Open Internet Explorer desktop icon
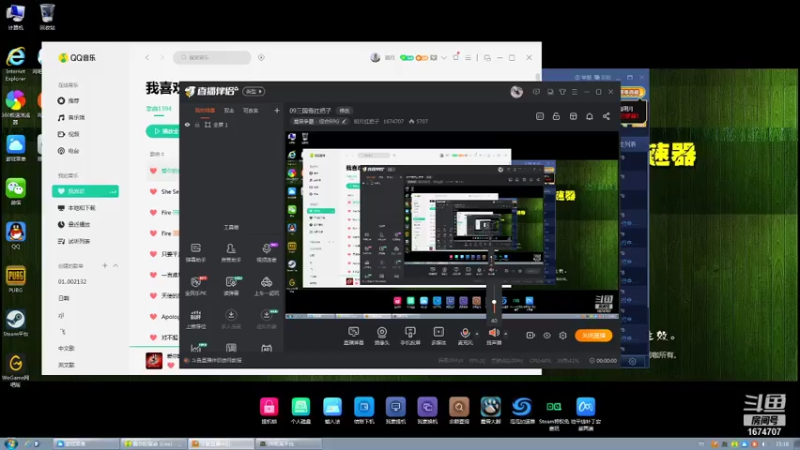This screenshot has width=800, height=450. point(15,64)
